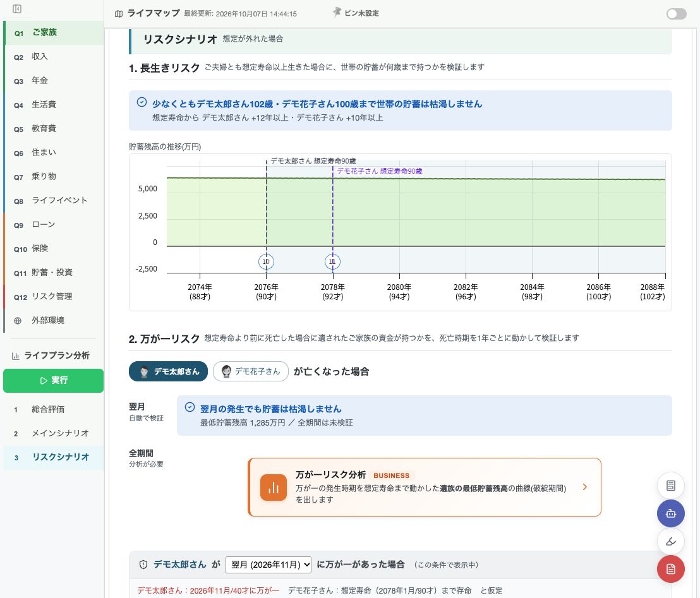Open Q7 乗り物 section
The image size is (700, 598).
[x=54, y=177]
